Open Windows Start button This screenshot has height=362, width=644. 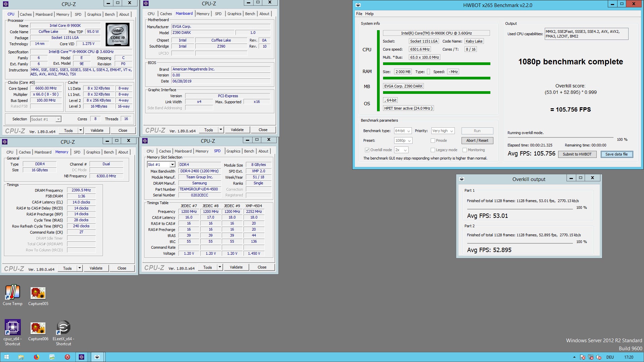pos(7,357)
